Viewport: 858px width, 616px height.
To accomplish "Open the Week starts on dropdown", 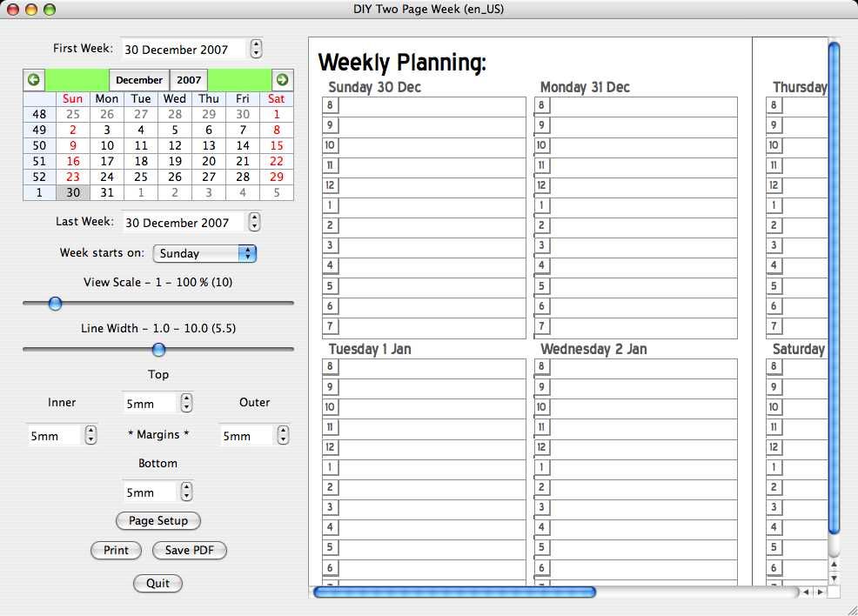I will 204,253.
